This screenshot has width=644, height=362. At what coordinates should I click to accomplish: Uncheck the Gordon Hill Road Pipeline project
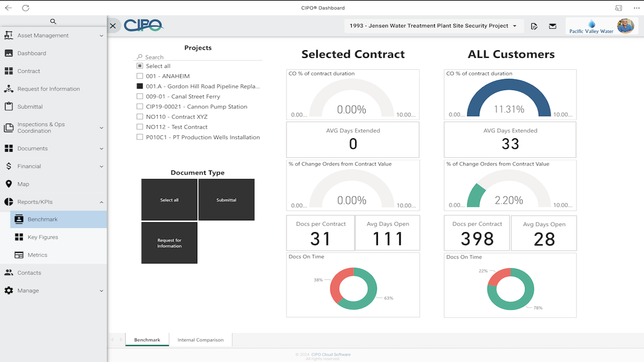pos(139,86)
